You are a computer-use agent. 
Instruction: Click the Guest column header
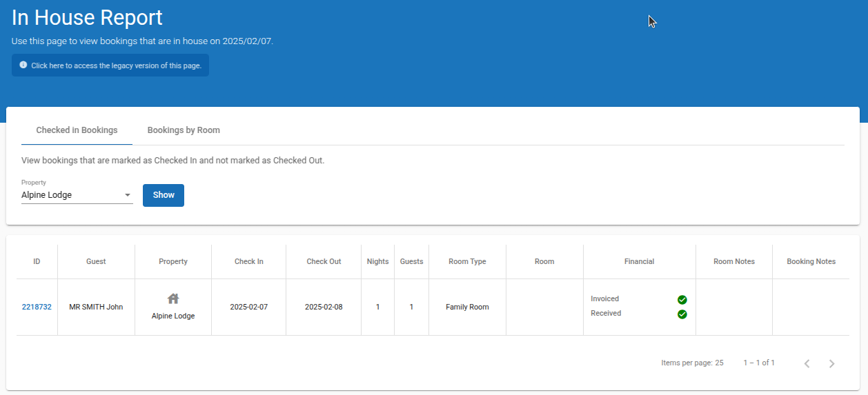click(96, 261)
